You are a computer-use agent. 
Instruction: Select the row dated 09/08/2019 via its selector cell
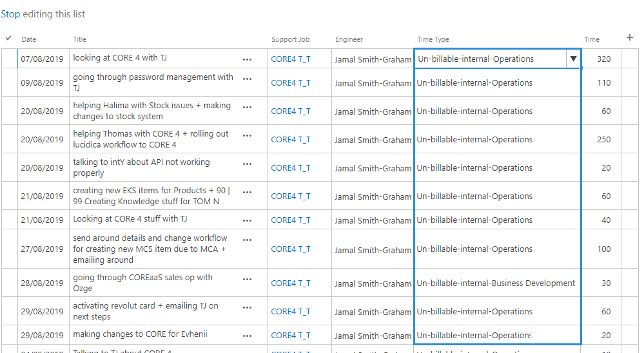(x=10, y=82)
